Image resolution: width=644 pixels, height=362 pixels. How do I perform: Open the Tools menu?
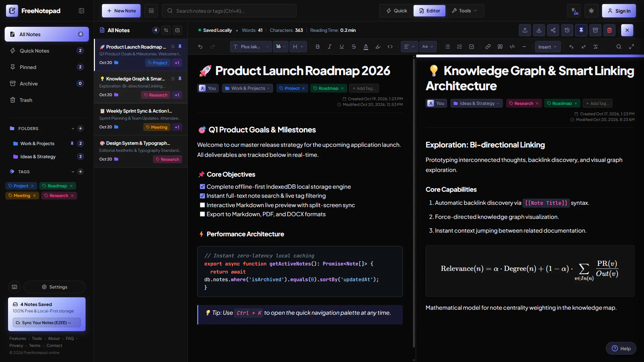click(x=465, y=11)
